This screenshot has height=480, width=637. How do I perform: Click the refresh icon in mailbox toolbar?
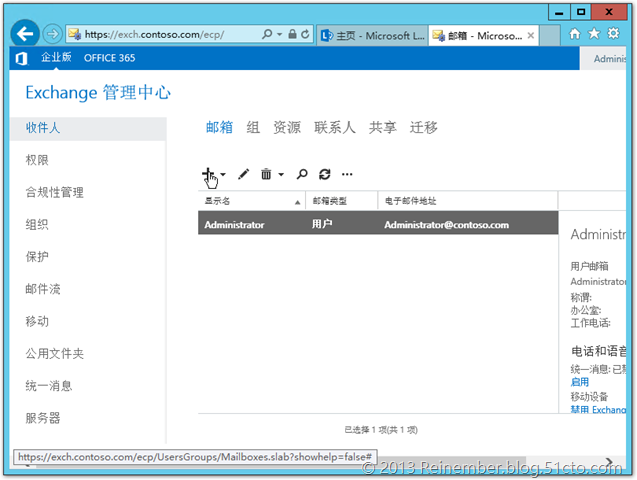[324, 174]
